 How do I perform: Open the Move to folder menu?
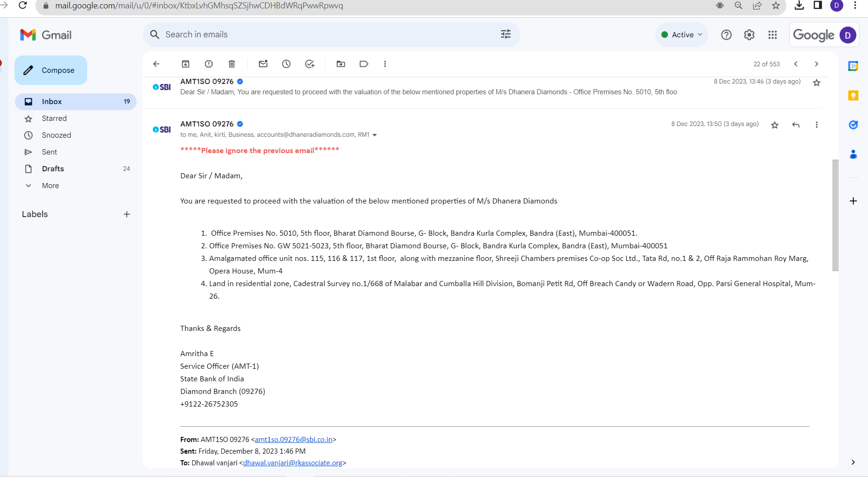341,64
